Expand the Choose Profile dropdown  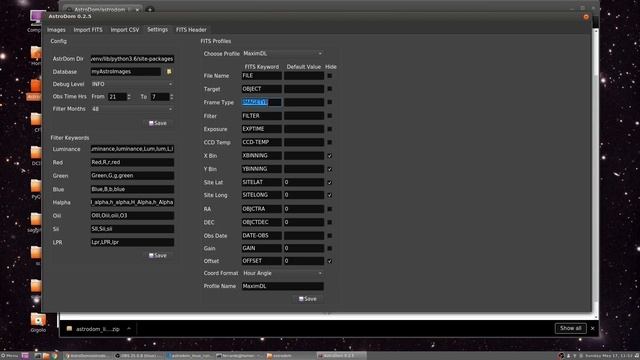(x=282, y=53)
